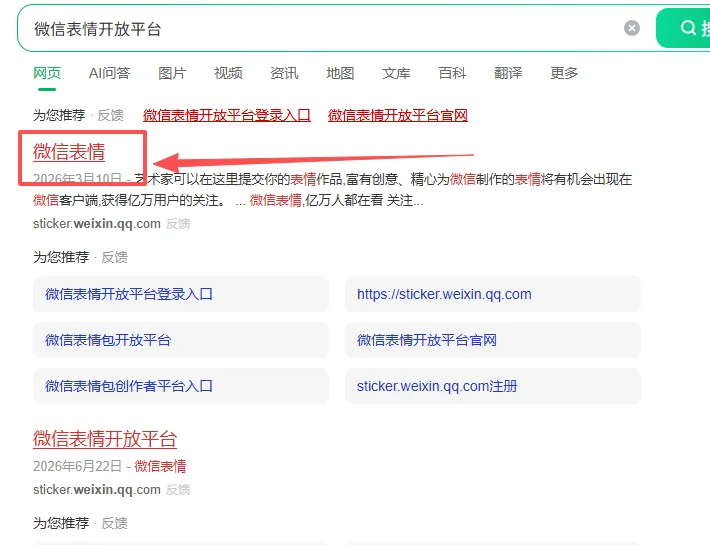Switch to the 图片 tab
Screen dimensions: 710x545
click(172, 73)
